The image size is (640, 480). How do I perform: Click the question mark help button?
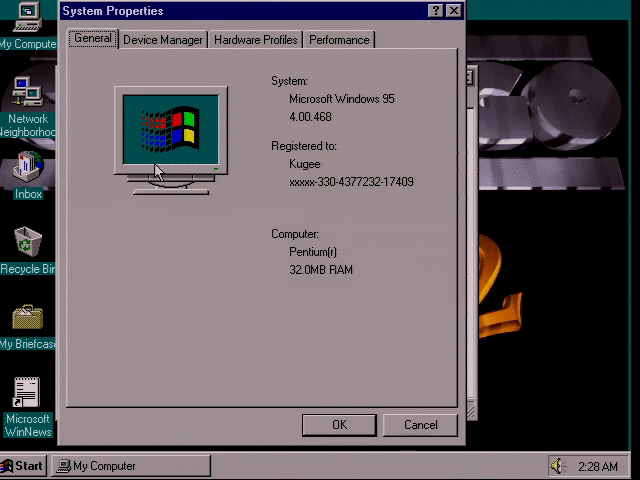point(436,11)
